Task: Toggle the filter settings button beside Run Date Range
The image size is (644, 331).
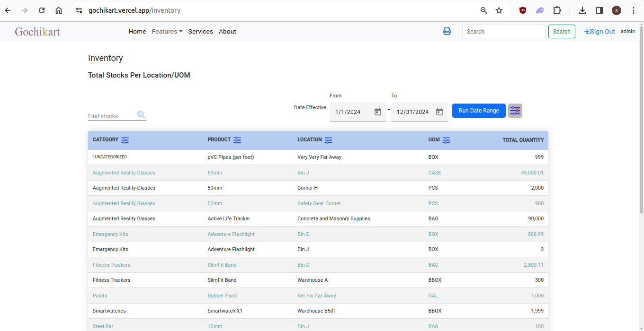Action: coord(515,111)
